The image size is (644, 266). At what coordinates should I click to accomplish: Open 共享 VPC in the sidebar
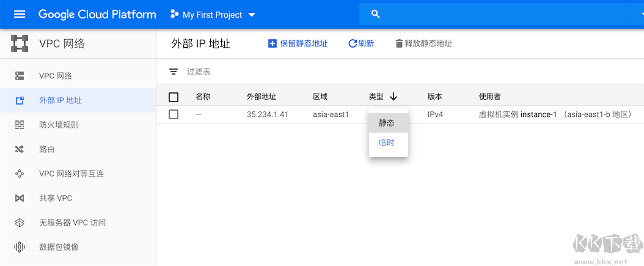pos(78,198)
